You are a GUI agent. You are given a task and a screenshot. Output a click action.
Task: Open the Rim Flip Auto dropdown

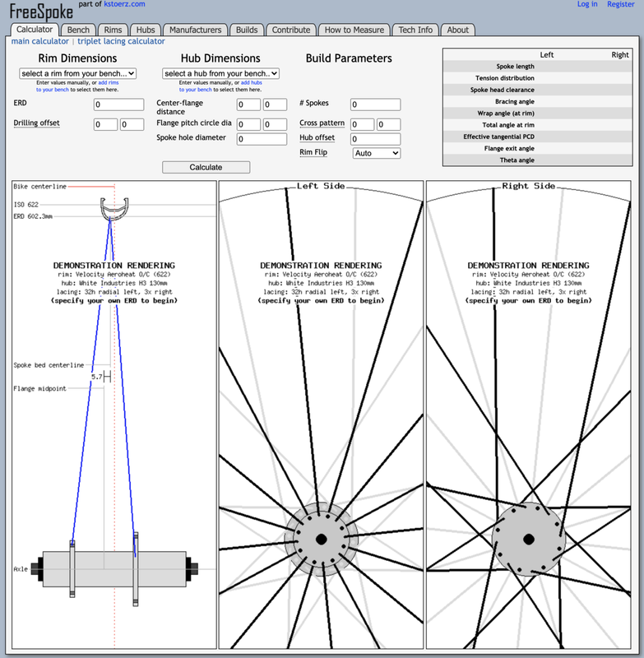point(377,153)
